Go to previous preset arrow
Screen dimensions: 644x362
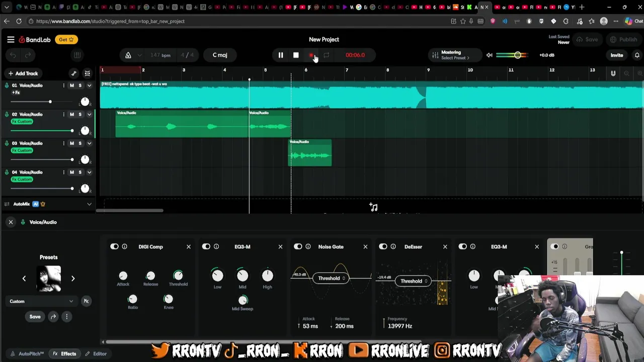[x=24, y=278]
